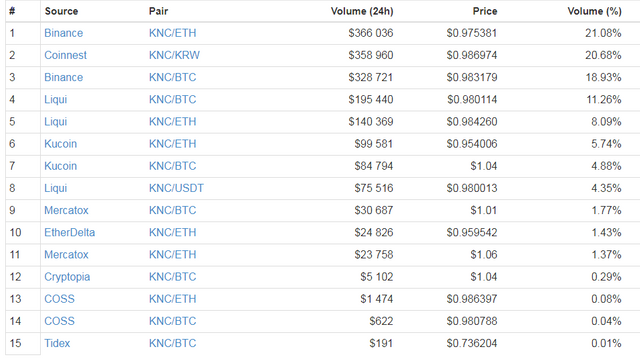Select the $0.986974 price cell
The width and height of the screenshot is (640, 361).
click(x=472, y=55)
